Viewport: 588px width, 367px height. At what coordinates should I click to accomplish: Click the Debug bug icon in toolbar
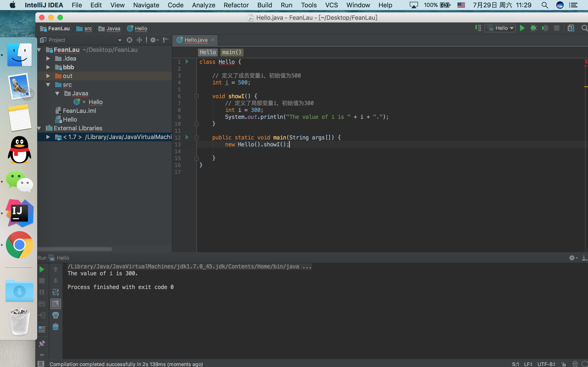coord(534,28)
